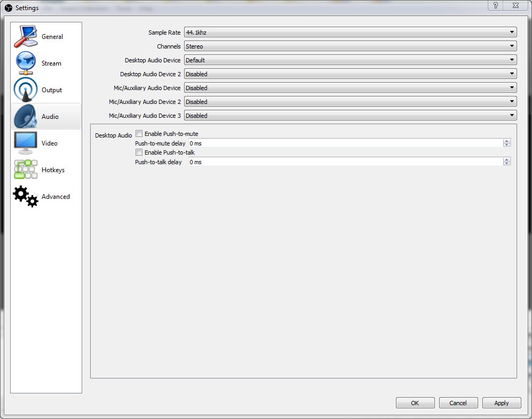532x419 pixels.
Task: Open the Mic/Auxiliary Audio Device dropdown
Action: (350, 88)
